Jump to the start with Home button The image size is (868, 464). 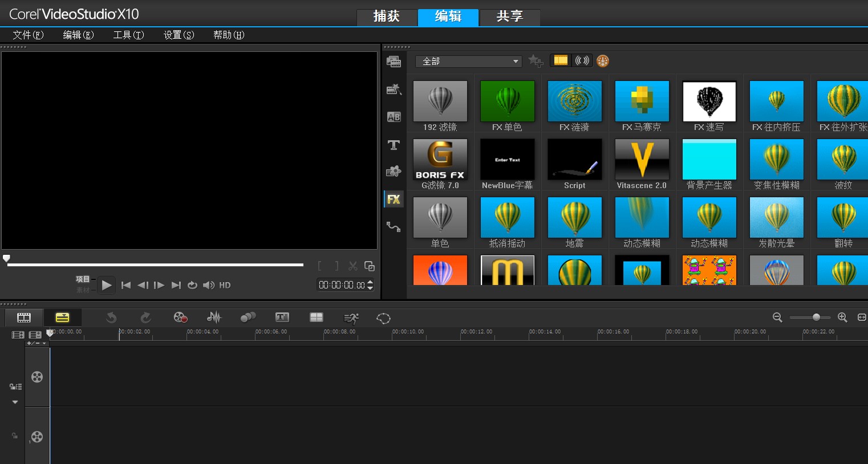[x=126, y=285]
